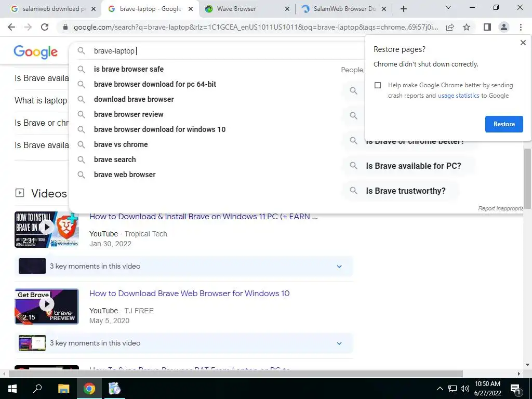Choose suggestion 'brave web browser'
Image resolution: width=532 pixels, height=399 pixels.
pyautogui.click(x=125, y=175)
